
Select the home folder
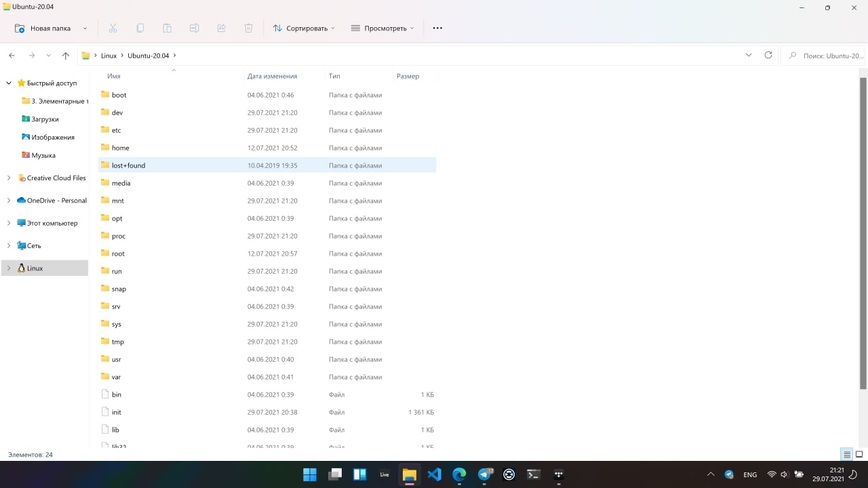coord(267,148)
